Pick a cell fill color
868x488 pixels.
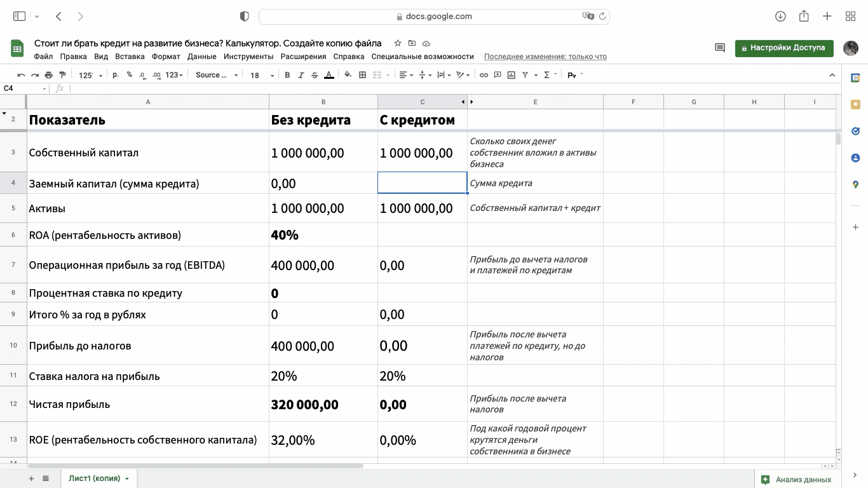(348, 75)
